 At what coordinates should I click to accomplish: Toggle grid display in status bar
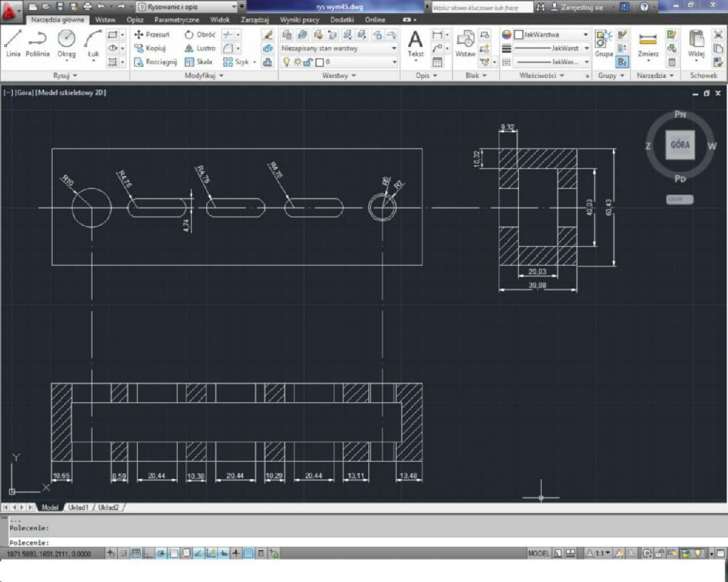136,554
